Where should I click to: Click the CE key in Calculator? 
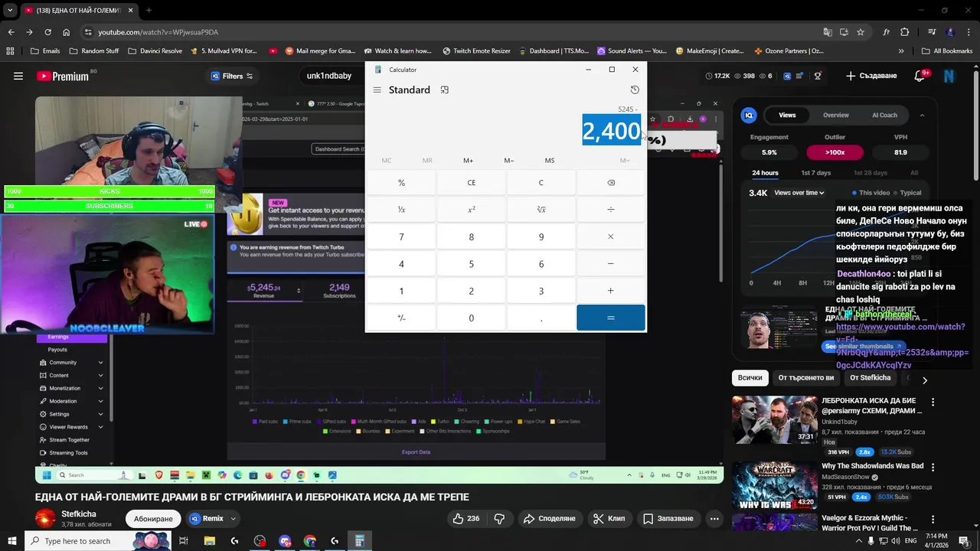point(471,183)
